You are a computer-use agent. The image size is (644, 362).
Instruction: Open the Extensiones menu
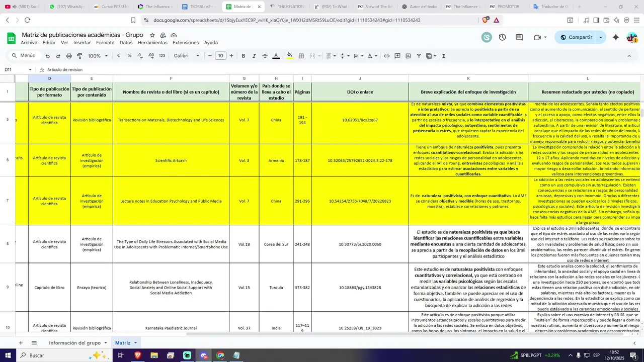coord(186,43)
